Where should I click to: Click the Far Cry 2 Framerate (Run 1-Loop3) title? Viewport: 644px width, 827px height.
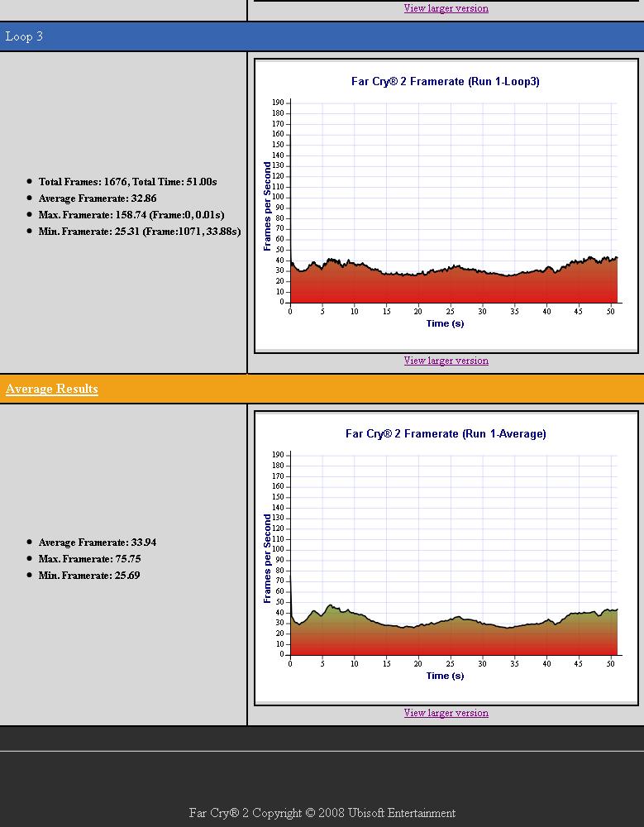coord(445,81)
